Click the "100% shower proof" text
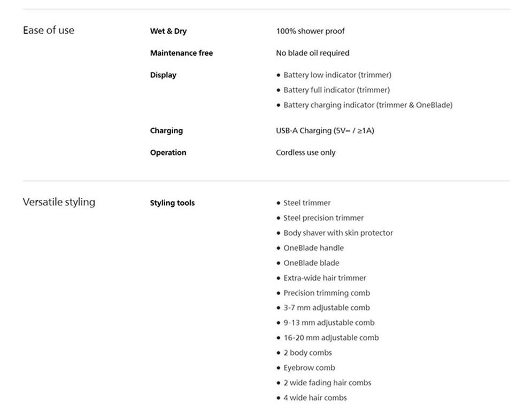Viewport: 532px width, 411px height. point(310,31)
